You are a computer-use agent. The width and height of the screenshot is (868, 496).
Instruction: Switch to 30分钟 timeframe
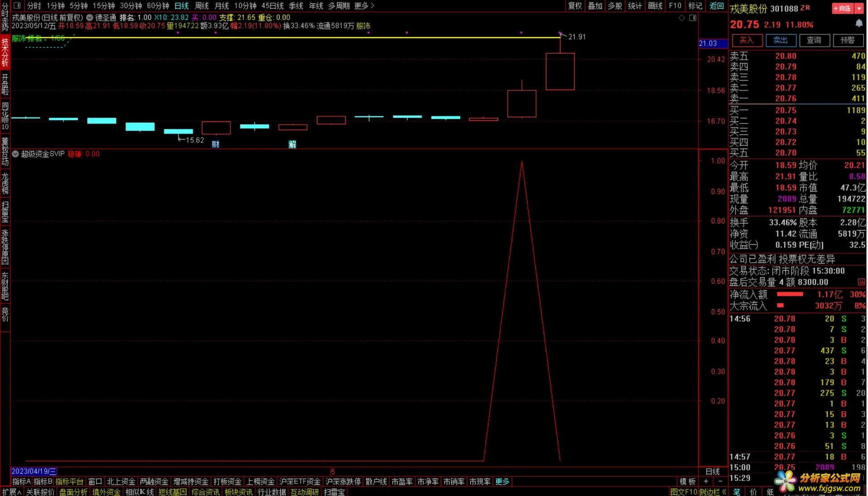(x=131, y=6)
